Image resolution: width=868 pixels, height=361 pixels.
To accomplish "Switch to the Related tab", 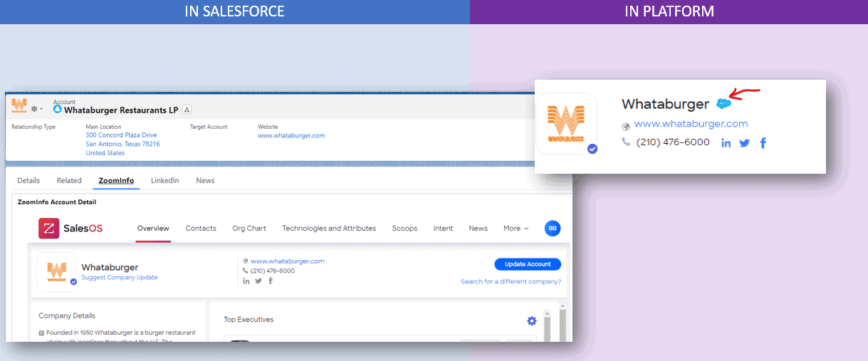I will click(x=69, y=181).
